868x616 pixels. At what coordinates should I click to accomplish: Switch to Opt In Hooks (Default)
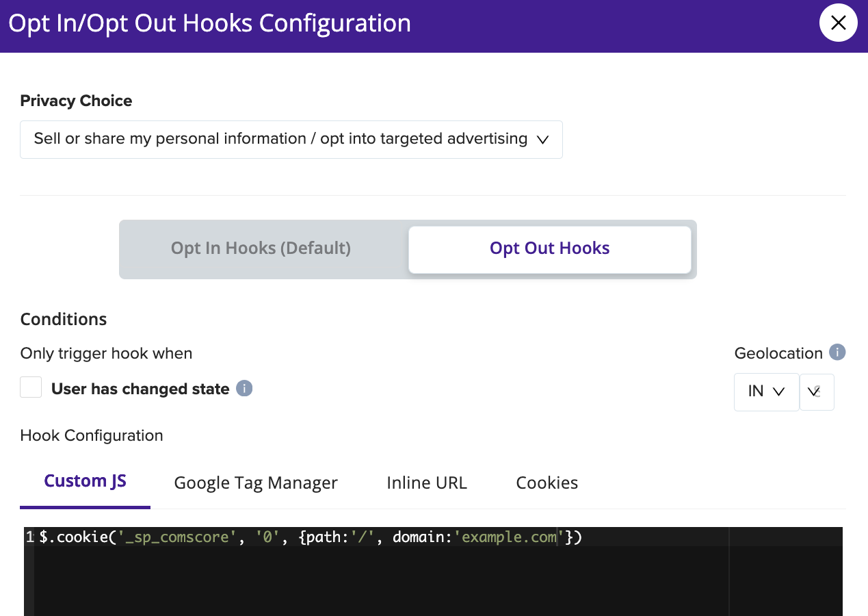click(x=261, y=248)
